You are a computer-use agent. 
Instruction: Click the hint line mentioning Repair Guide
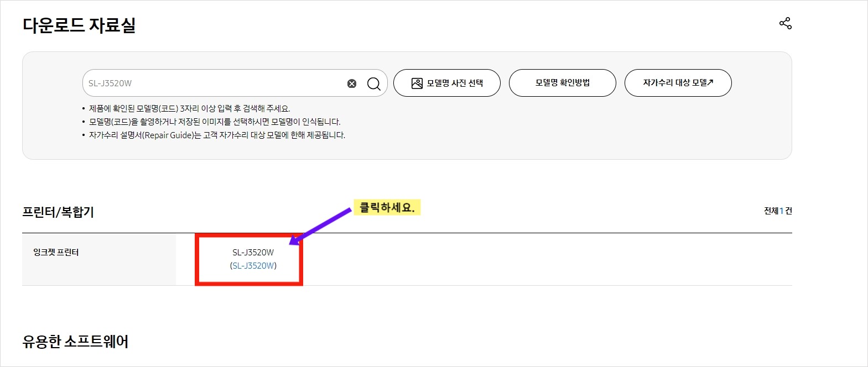[217, 135]
